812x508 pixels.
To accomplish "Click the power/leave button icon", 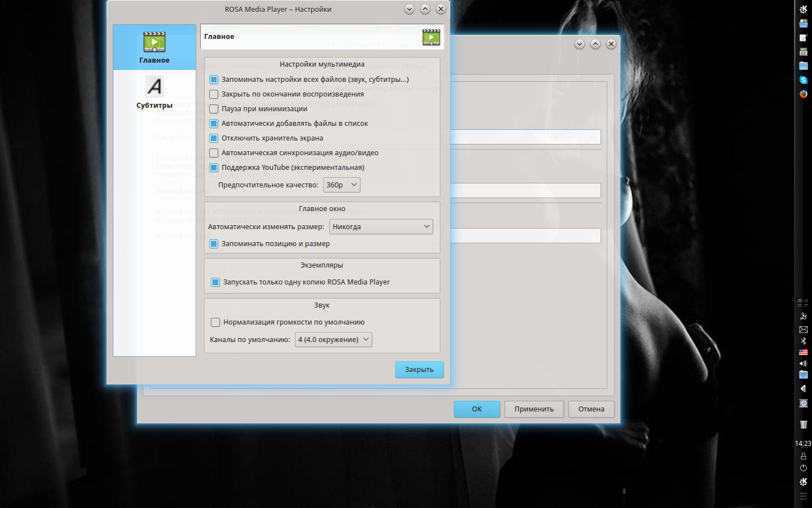I will pos(804,468).
